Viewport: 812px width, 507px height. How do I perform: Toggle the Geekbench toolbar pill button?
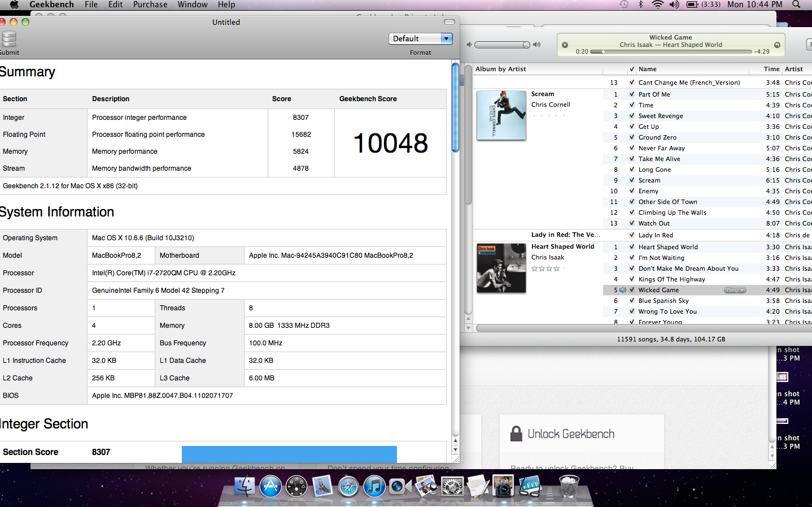coord(449,22)
